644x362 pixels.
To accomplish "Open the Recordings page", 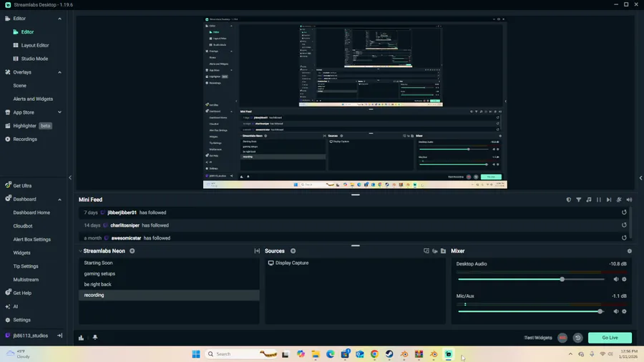I will tap(24, 139).
